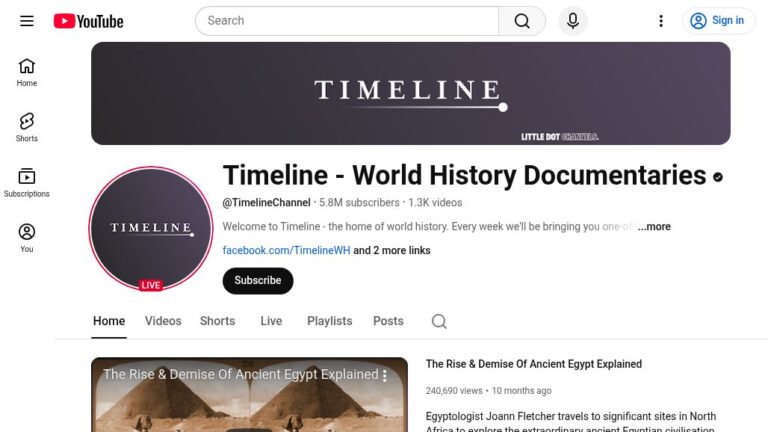Open 'The Rise & Demise Of Ancient Egypt Explained' title
The height and width of the screenshot is (432, 768).
pos(533,364)
